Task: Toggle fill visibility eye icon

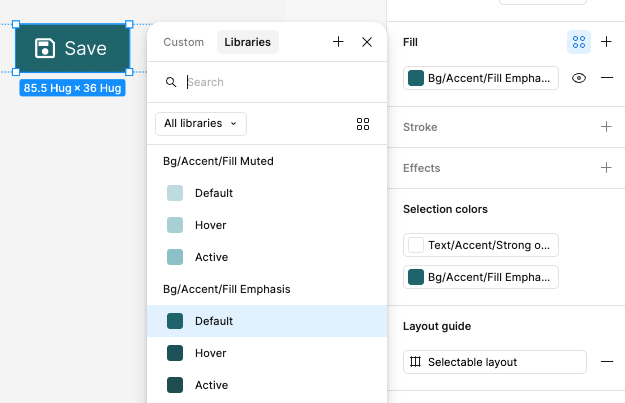Action: pyautogui.click(x=579, y=78)
